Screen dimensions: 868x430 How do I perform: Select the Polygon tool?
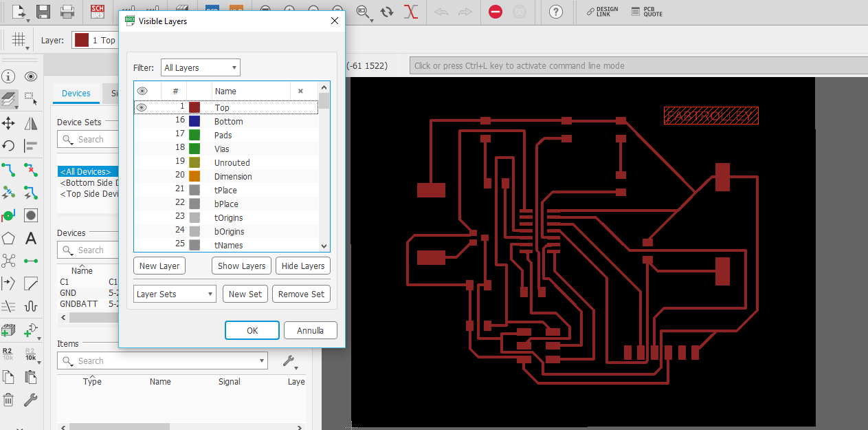tap(8, 239)
